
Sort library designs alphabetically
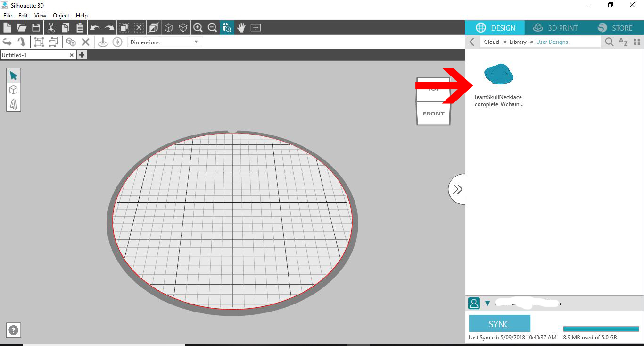pyautogui.click(x=623, y=42)
